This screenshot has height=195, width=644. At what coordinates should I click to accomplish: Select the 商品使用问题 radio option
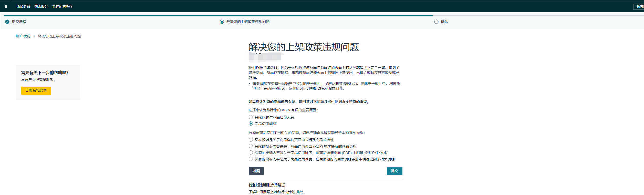[x=251, y=124]
